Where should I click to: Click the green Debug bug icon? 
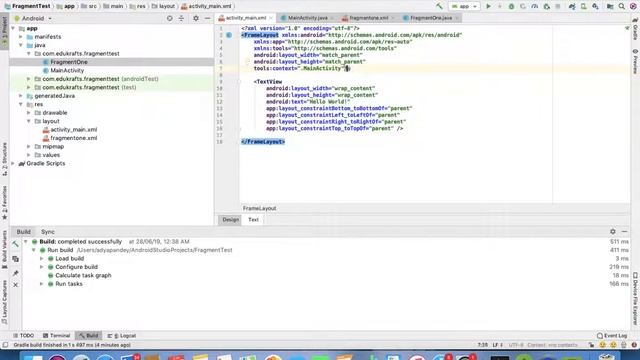511,7
